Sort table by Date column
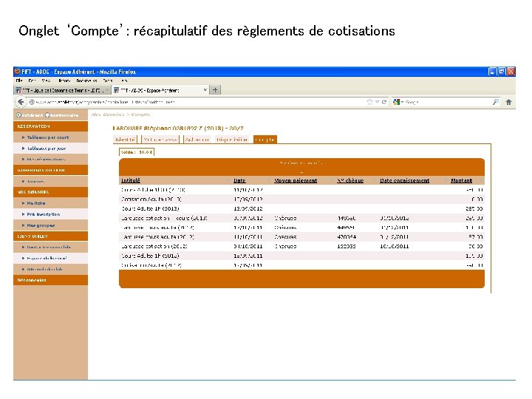The width and height of the screenshot is (532, 399). pos(239,180)
